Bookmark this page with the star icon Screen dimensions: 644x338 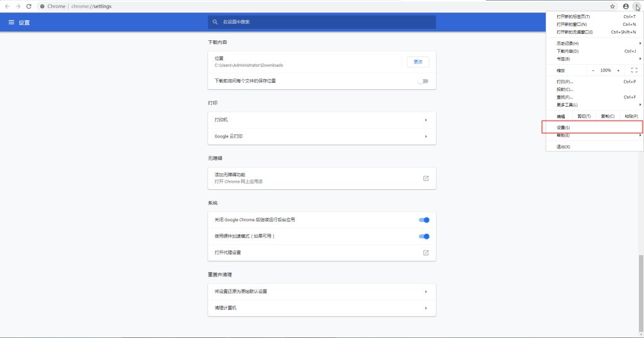tap(613, 6)
